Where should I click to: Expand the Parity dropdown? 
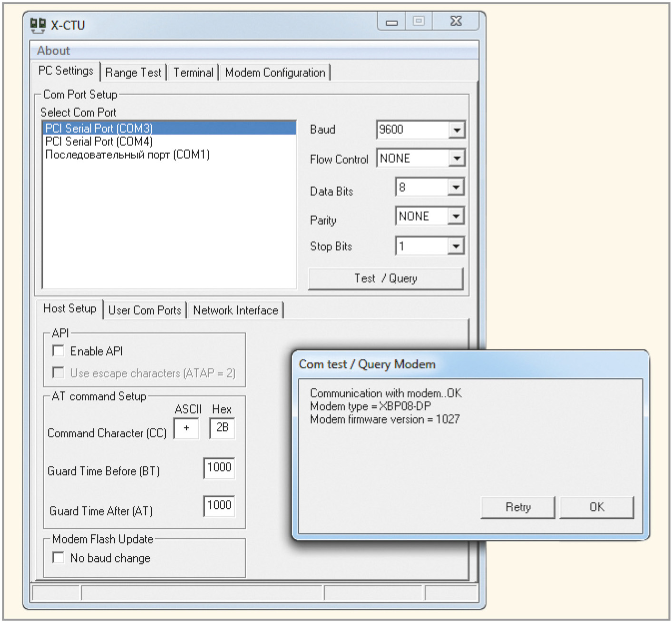pyautogui.click(x=456, y=217)
